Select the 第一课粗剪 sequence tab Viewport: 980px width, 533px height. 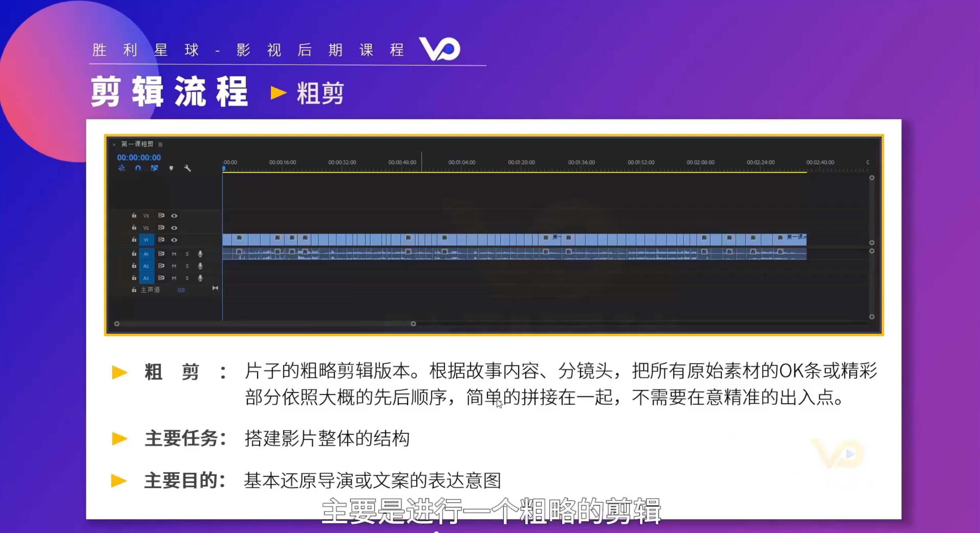click(137, 144)
